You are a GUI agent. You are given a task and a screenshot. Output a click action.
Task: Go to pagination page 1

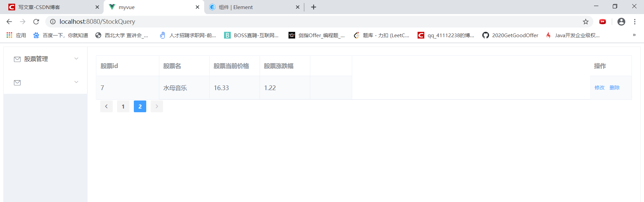(x=123, y=107)
